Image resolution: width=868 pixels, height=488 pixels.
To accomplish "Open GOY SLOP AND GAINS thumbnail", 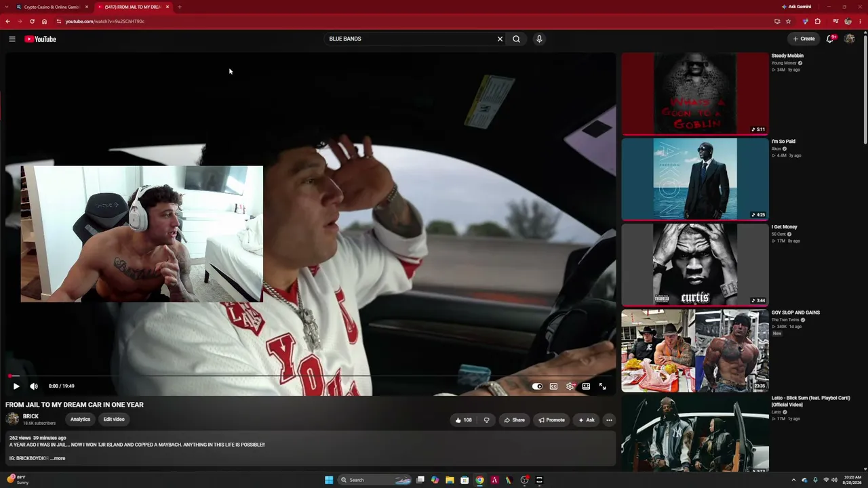I will 695,351.
